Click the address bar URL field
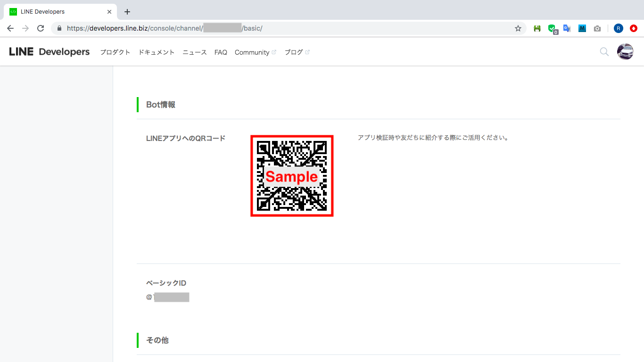 coord(289,28)
